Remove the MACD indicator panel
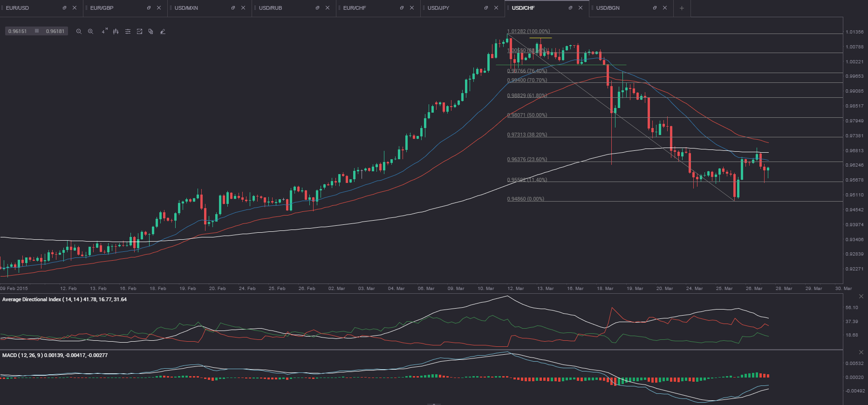868x405 pixels. click(x=861, y=352)
